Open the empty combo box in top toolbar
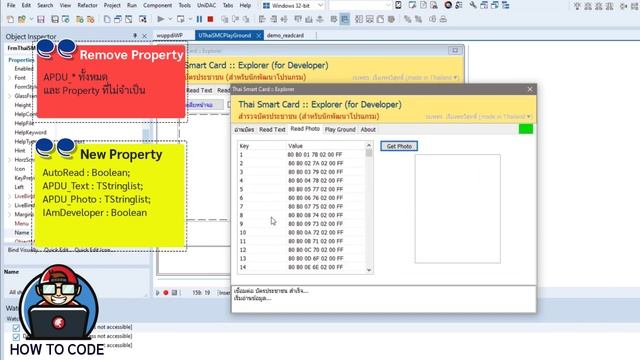Viewport: 640px width, 360px height. [x=360, y=5]
